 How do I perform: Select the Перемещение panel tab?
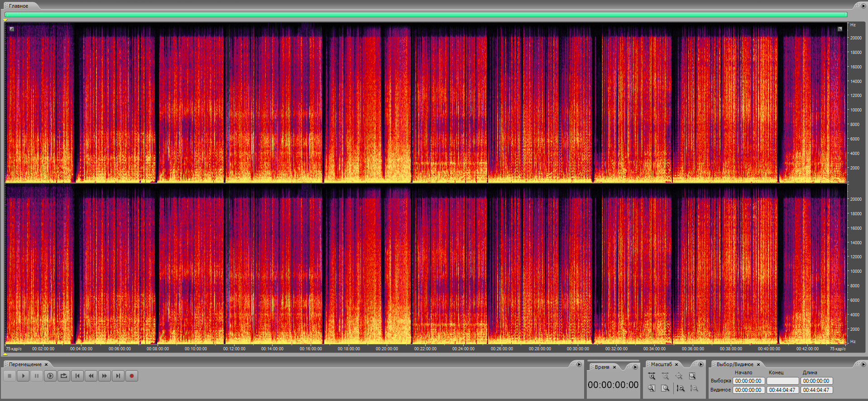pos(25,364)
